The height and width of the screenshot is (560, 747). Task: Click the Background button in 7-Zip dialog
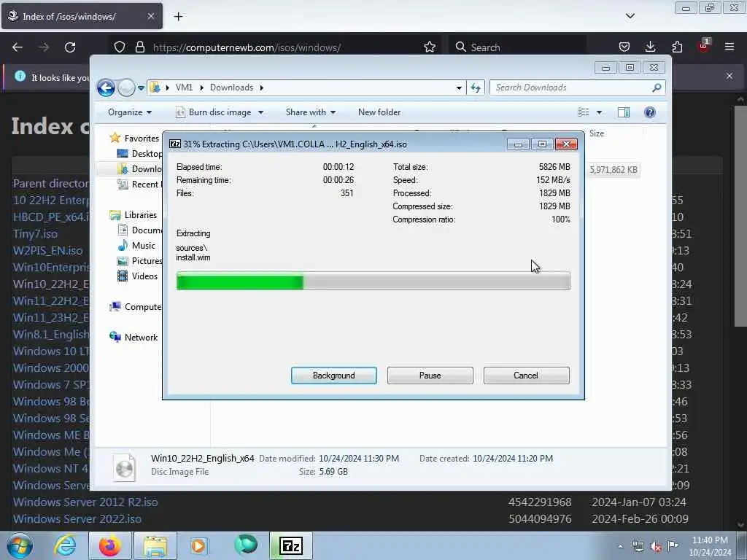[x=333, y=376]
